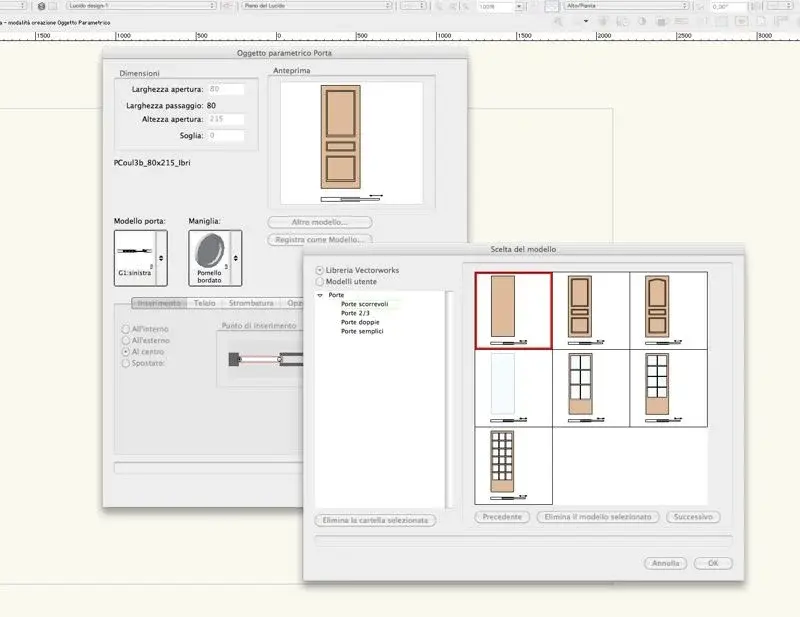Select the Porte root tree item

[x=336, y=295]
